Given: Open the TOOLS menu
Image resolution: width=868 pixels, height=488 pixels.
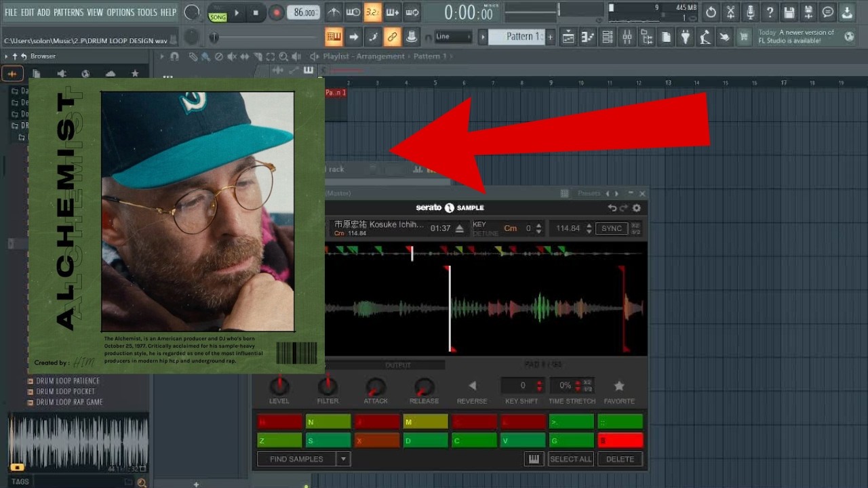Looking at the screenshot, I should [x=147, y=12].
